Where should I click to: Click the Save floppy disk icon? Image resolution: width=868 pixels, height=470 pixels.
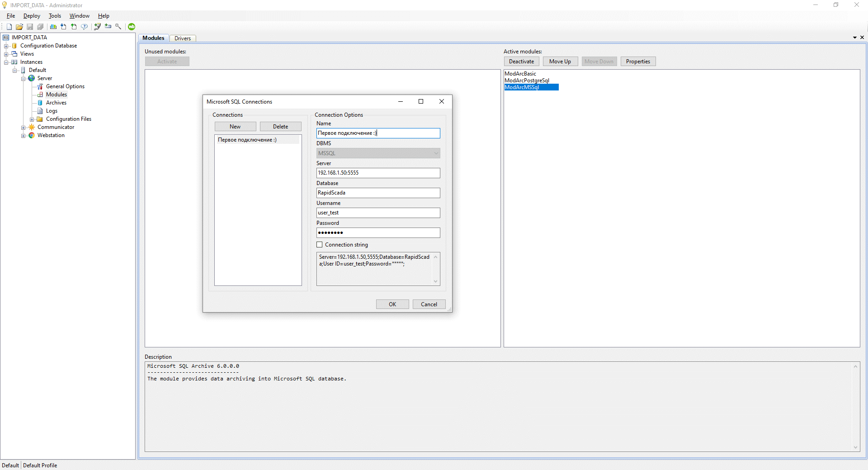coord(30,27)
